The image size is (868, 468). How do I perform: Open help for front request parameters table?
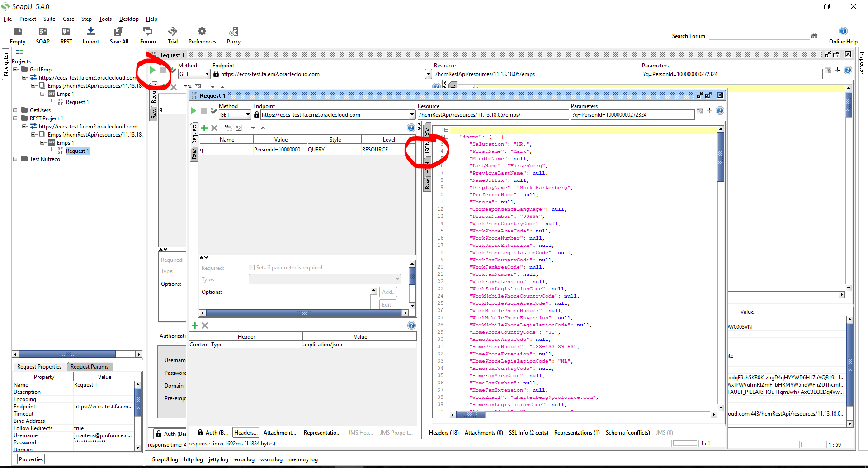pyautogui.click(x=411, y=128)
